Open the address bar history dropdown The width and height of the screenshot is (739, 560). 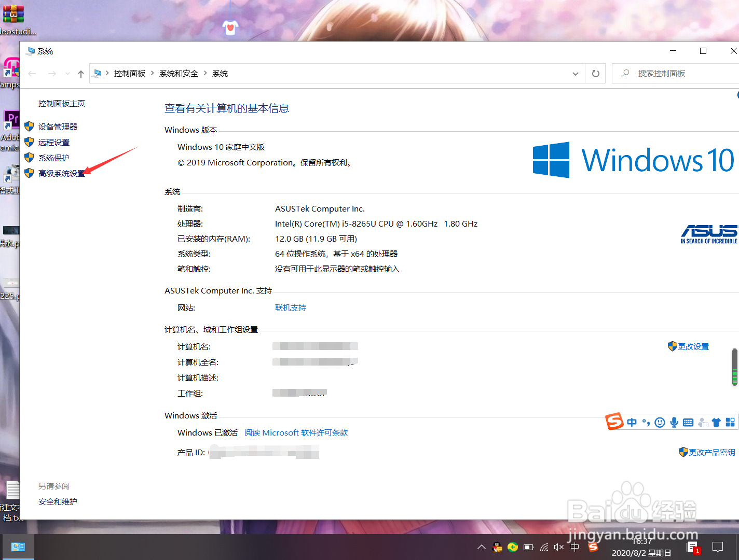point(575,73)
